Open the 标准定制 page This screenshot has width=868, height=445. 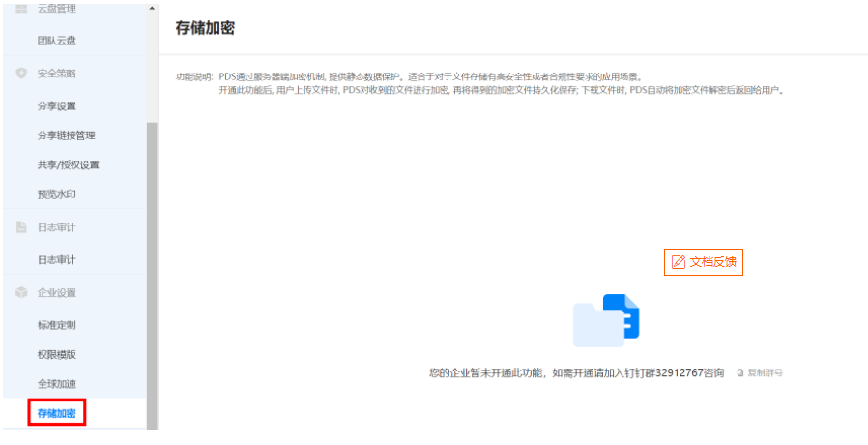[57, 325]
